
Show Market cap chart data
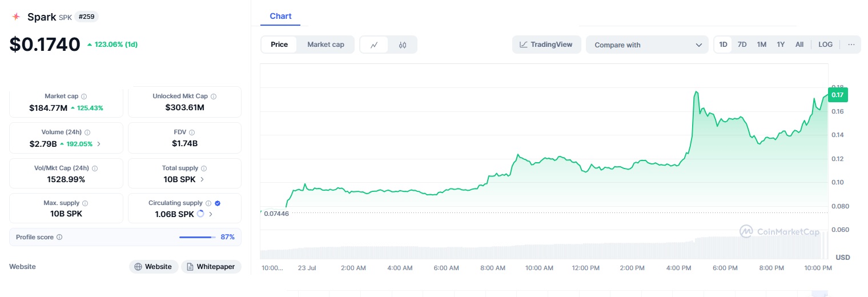tap(325, 45)
